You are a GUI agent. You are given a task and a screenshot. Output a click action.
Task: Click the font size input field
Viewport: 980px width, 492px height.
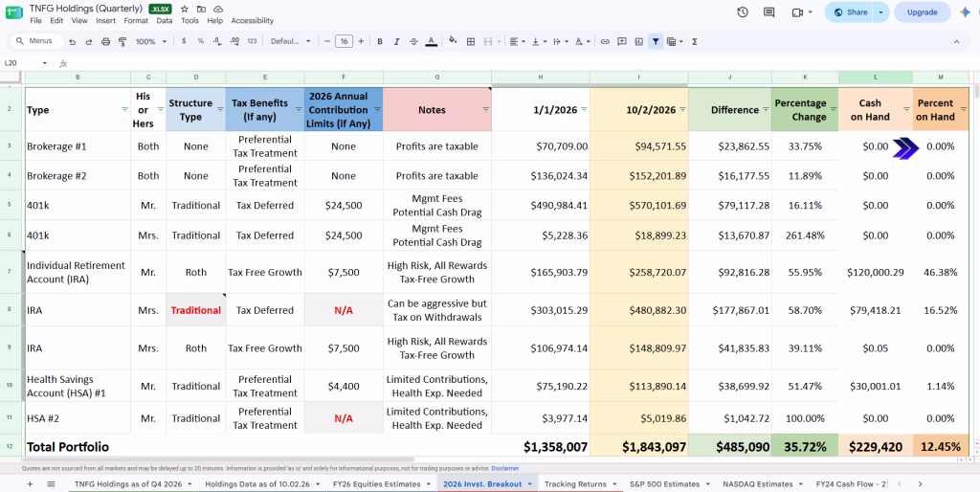(x=344, y=41)
